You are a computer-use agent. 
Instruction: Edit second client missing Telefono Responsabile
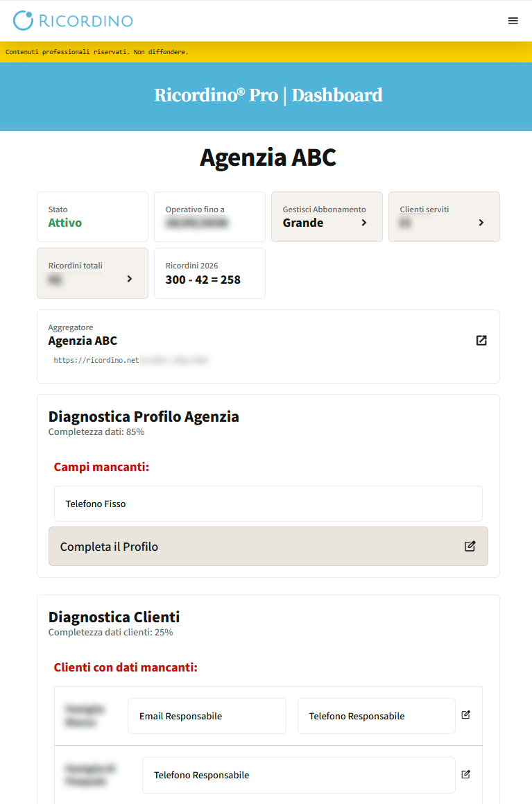click(466, 774)
